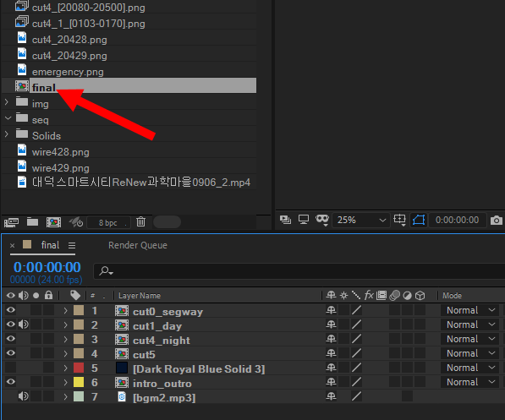Select the Dark Royal Blue Solid 3 layer

click(x=199, y=368)
